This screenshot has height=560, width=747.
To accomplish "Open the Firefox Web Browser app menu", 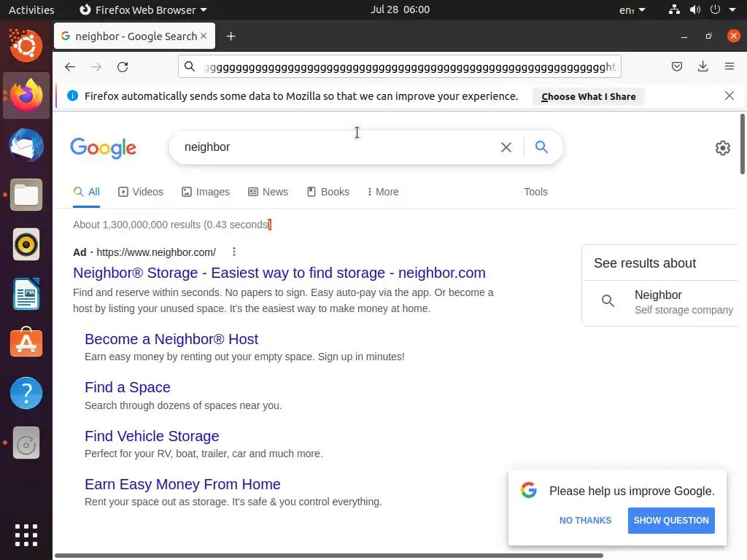I will pyautogui.click(x=143, y=9).
